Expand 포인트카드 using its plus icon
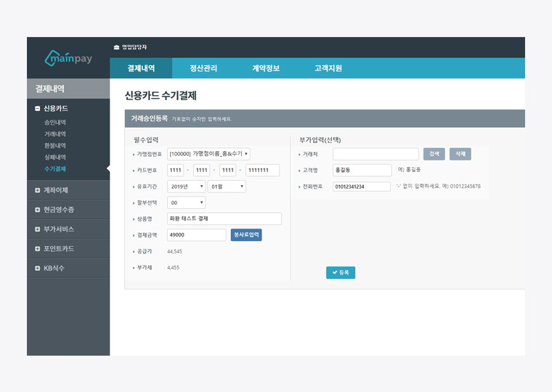The image size is (552, 392). click(38, 249)
